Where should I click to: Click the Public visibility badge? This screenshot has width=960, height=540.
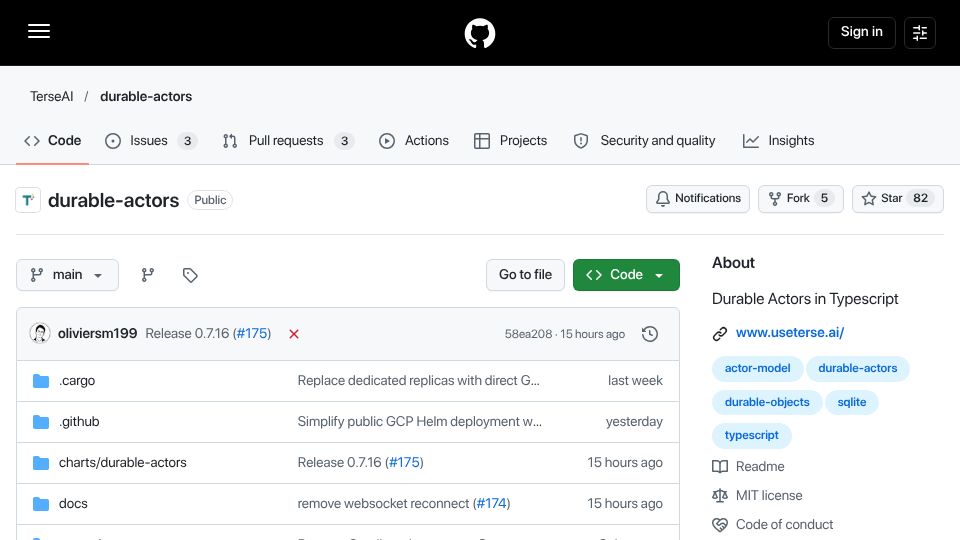[x=210, y=200]
